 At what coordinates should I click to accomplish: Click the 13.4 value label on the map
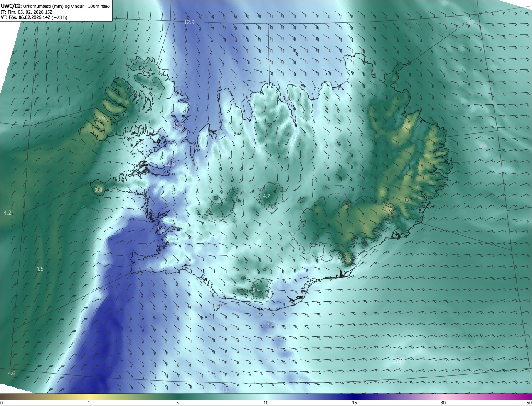159,229
